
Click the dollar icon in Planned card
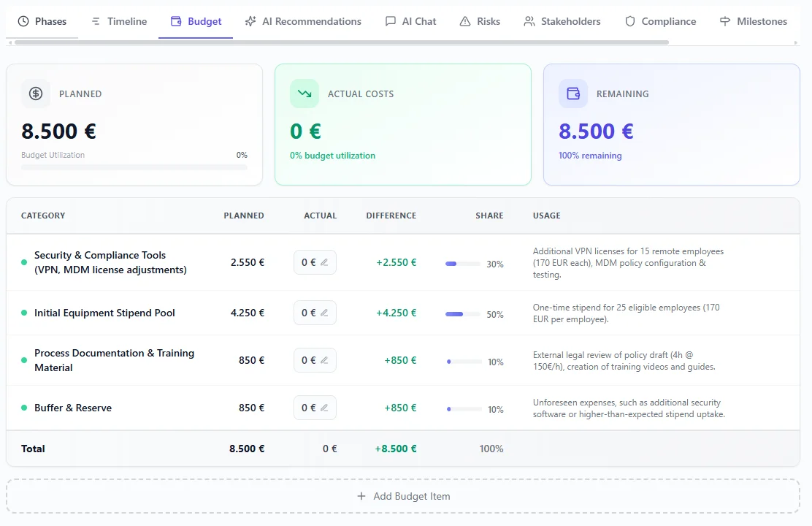(x=36, y=94)
